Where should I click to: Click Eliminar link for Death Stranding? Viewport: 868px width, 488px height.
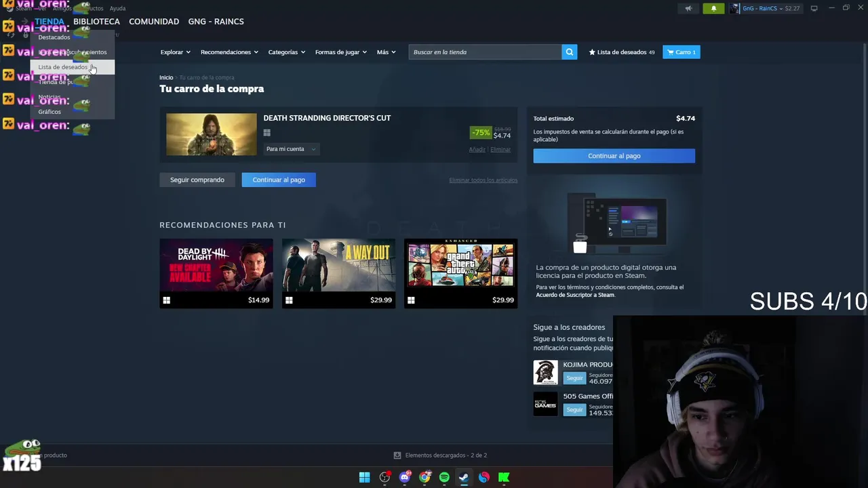click(x=500, y=149)
